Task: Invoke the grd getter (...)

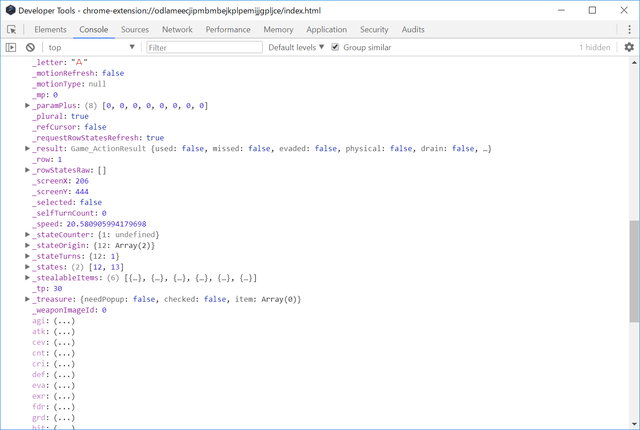Action: 64,418
